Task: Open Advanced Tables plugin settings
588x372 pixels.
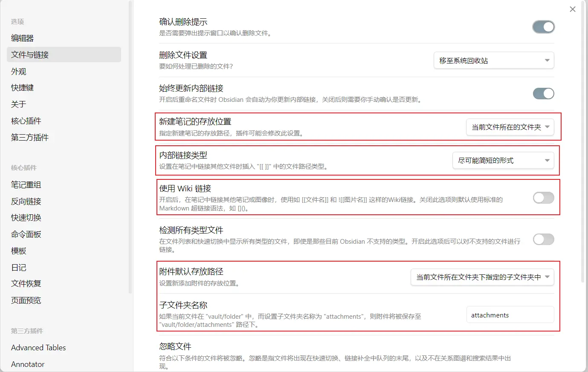Action: 38,348
